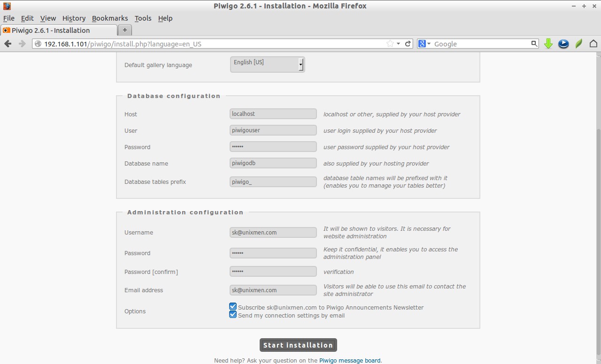Click the Firefox icon in title bar
601x364 pixels.
point(7,6)
